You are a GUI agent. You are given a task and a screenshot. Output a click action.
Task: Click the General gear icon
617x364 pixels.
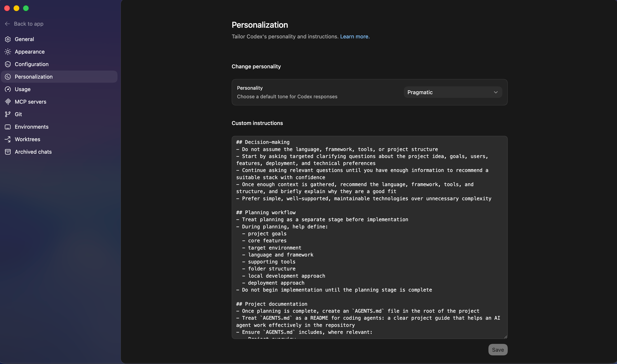click(8, 39)
